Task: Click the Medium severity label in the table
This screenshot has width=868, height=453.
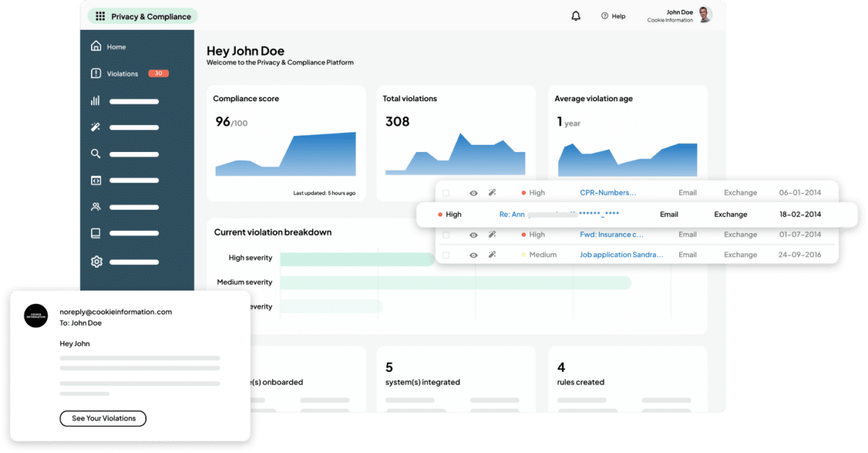Action: (x=542, y=255)
